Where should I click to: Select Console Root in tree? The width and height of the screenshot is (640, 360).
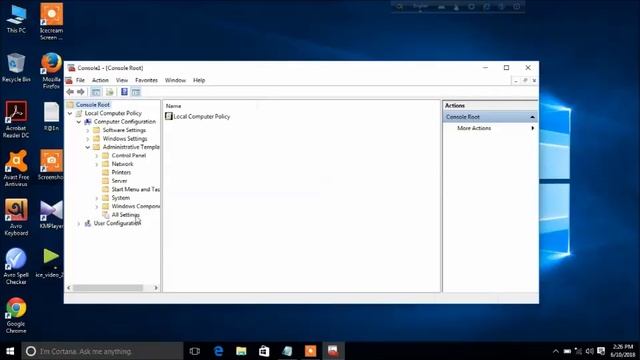coord(93,105)
